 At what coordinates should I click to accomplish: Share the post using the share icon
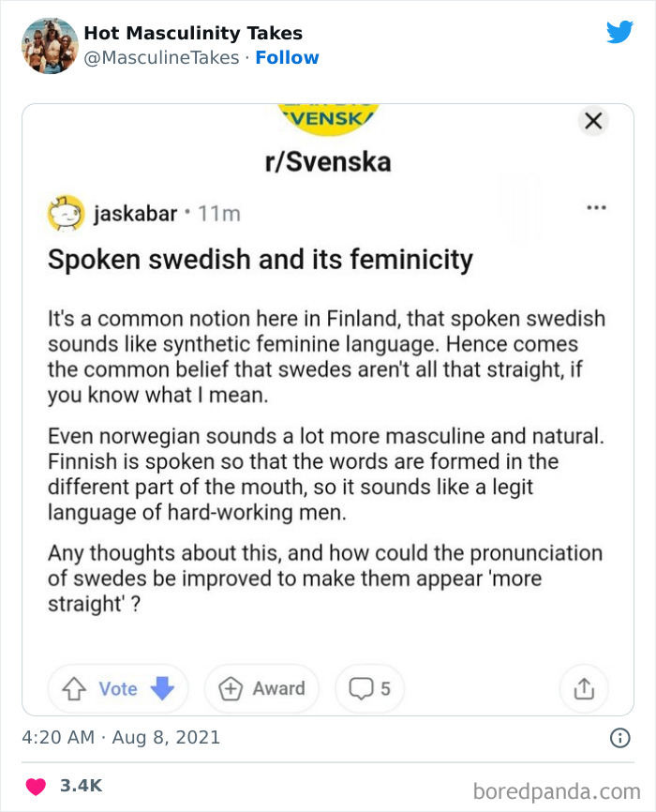pos(584,688)
